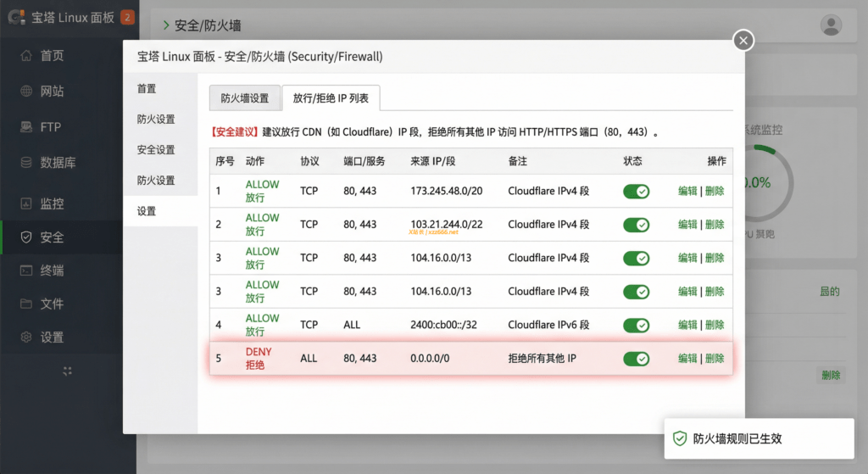
Task: Click the 文件 folder icon in sidebar
Action: pos(26,304)
